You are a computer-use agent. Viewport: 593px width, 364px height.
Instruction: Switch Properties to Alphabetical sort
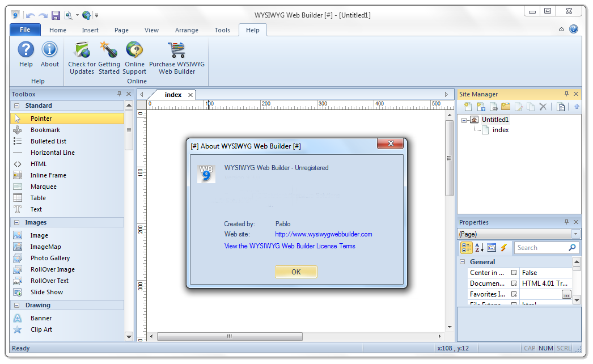479,248
